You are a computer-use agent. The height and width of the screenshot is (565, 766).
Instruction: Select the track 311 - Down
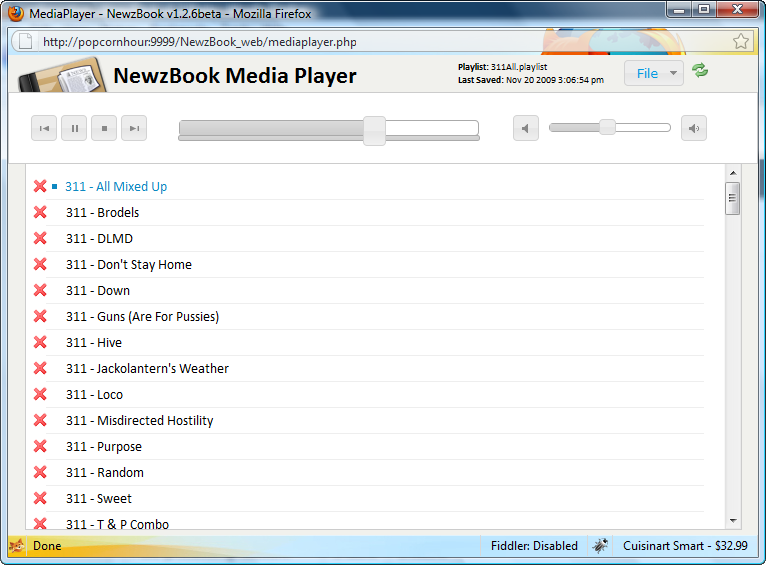98,291
